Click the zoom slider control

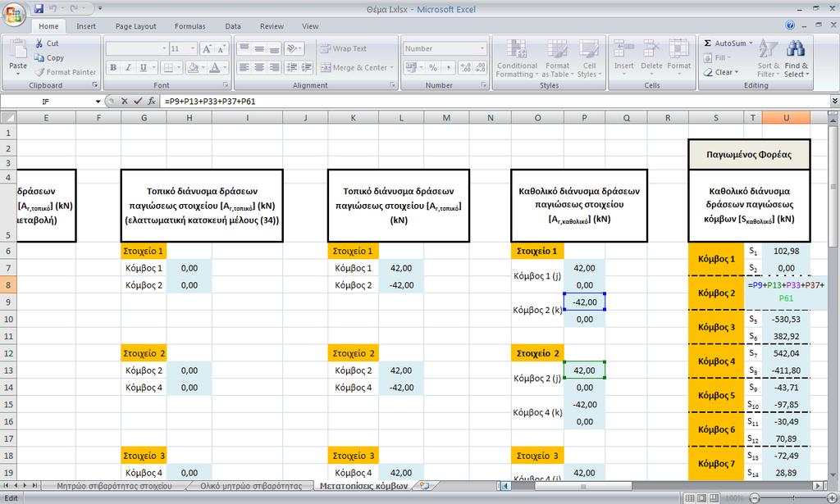pos(795,498)
